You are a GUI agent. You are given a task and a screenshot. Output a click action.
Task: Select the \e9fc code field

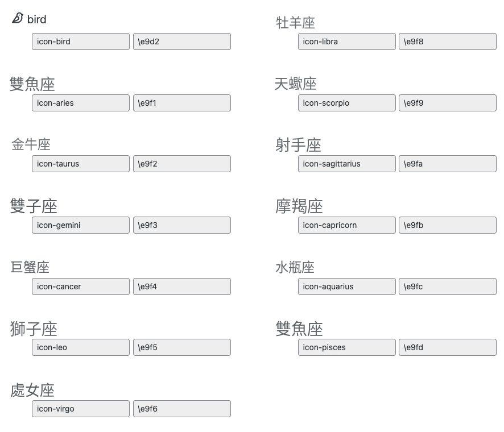click(x=448, y=286)
